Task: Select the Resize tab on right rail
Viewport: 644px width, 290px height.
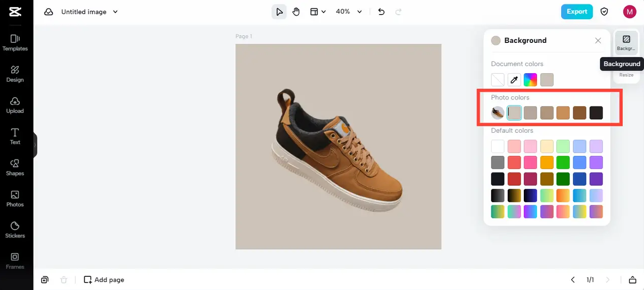Action: tap(626, 75)
